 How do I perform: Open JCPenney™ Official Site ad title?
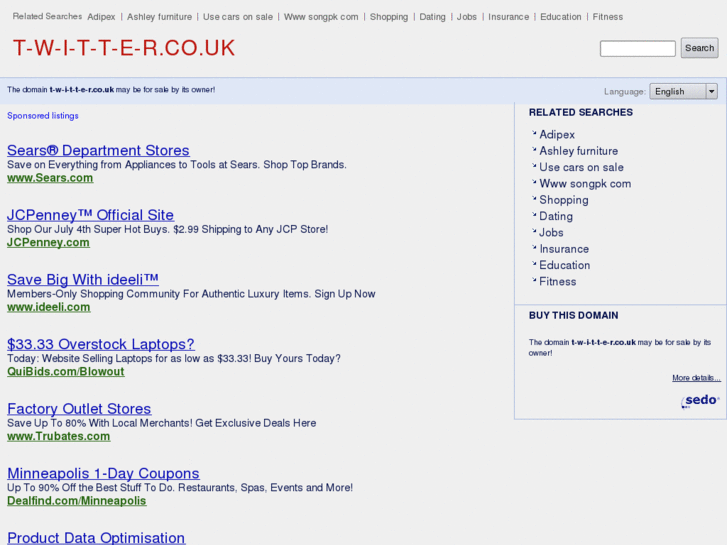90,215
